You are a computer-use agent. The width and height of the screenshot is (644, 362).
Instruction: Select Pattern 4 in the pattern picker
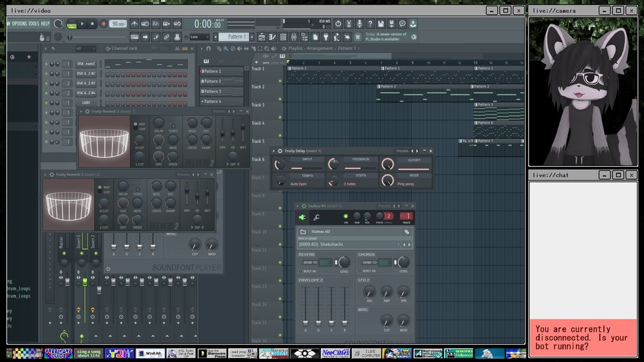(222, 101)
